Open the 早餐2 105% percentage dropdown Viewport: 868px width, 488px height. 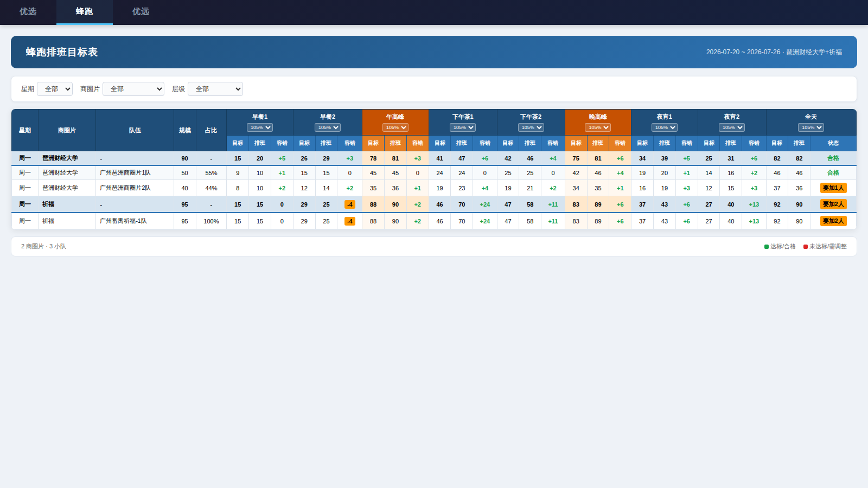click(x=328, y=127)
